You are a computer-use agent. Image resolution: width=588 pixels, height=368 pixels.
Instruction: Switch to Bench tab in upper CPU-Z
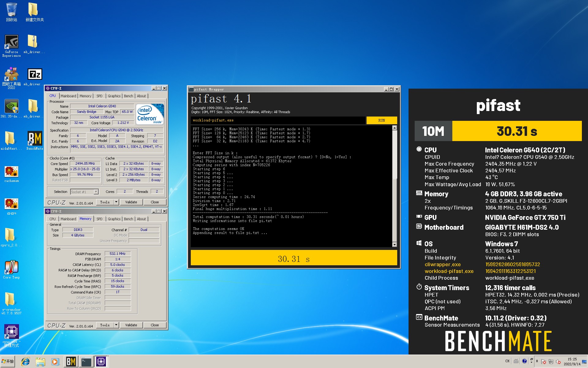[x=129, y=96]
